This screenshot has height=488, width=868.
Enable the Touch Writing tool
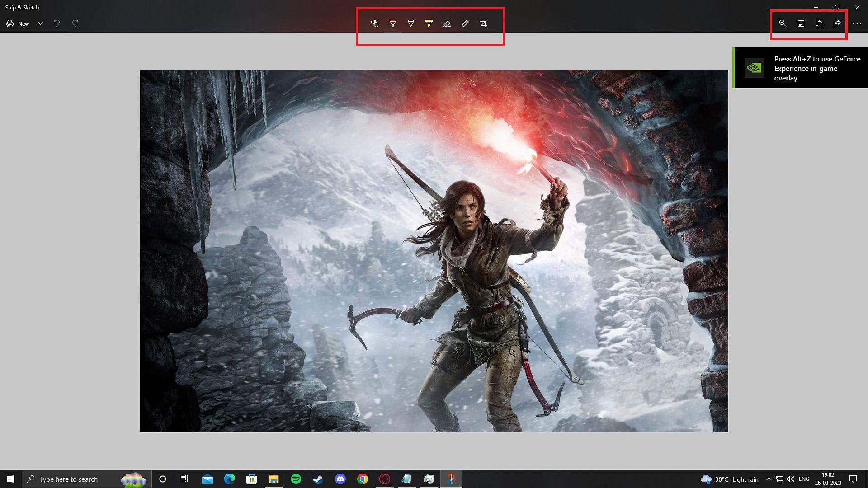coord(375,23)
